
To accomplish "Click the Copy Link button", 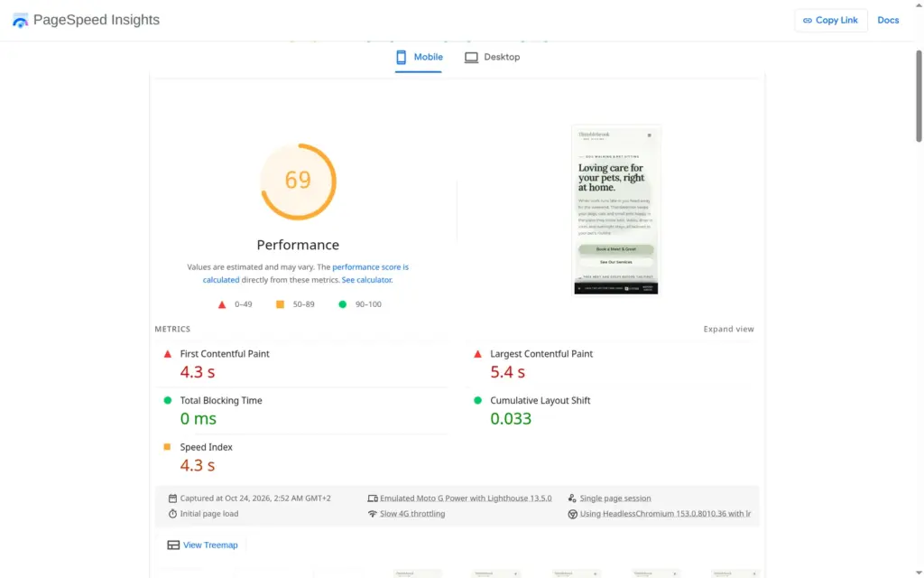I will tap(830, 20).
